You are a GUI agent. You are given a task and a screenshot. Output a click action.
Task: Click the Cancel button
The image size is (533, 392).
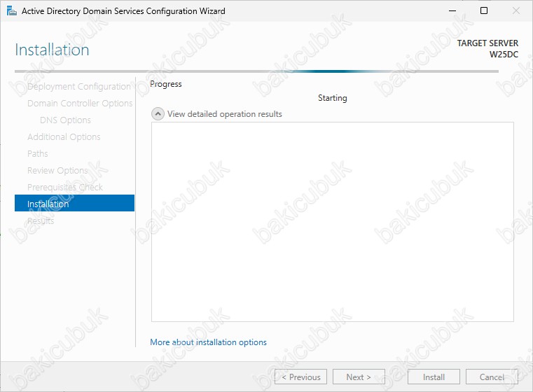pyautogui.click(x=492, y=377)
